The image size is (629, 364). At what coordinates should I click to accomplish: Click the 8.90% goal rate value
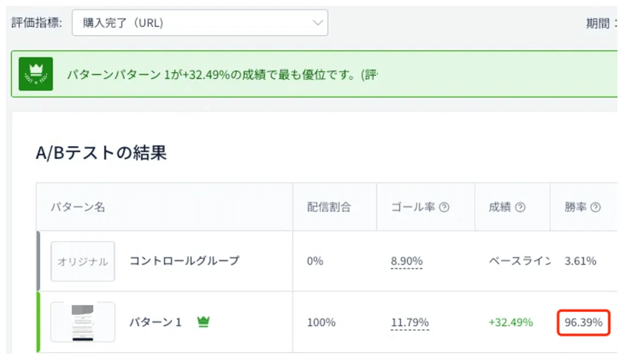[407, 261]
